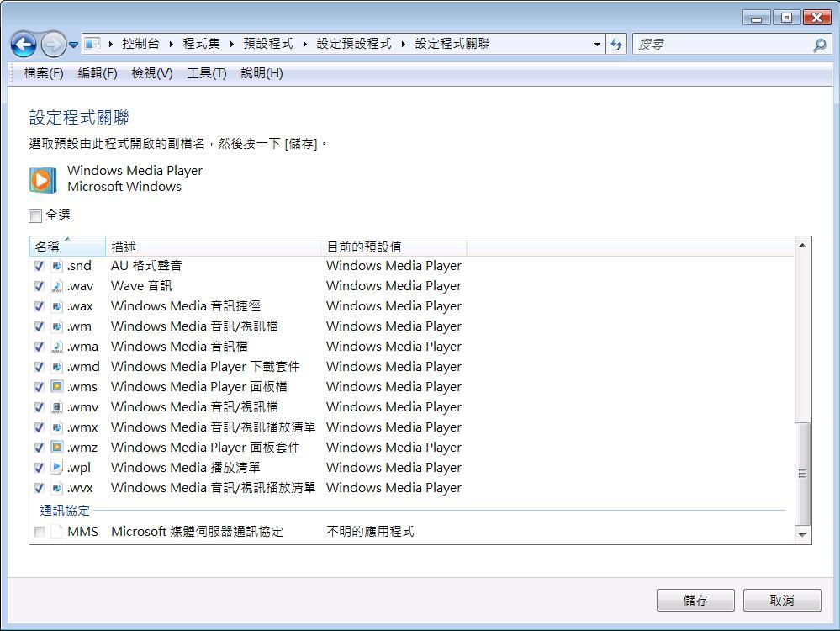The image size is (840, 631).
Task: Click the list scroll-up arrow
Action: pos(802,246)
